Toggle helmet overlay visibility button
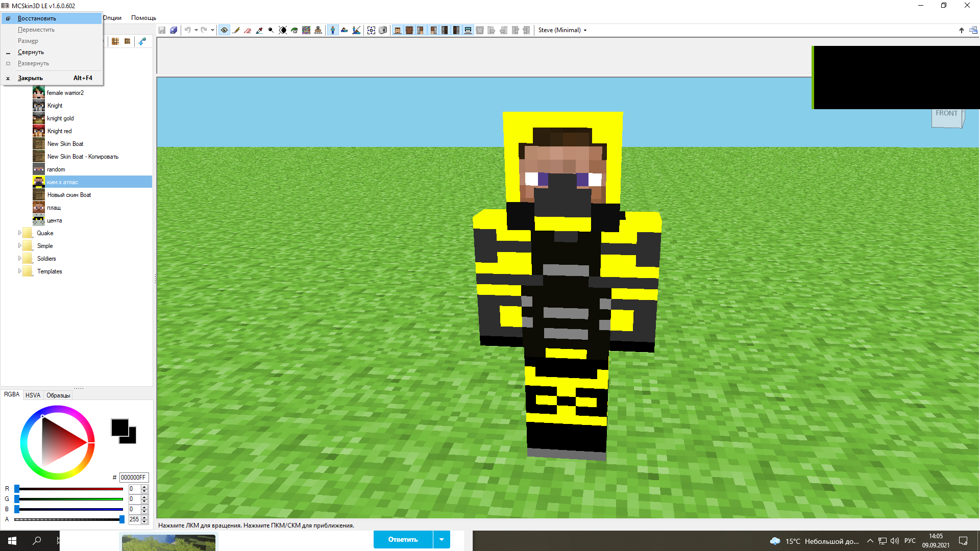The width and height of the screenshot is (980, 551). coord(468,30)
